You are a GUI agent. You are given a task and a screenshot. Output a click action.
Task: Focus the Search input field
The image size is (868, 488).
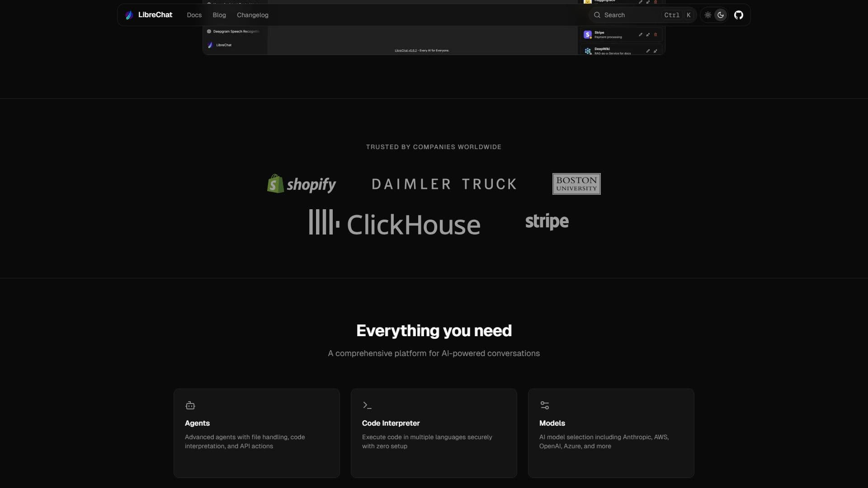pyautogui.click(x=642, y=15)
